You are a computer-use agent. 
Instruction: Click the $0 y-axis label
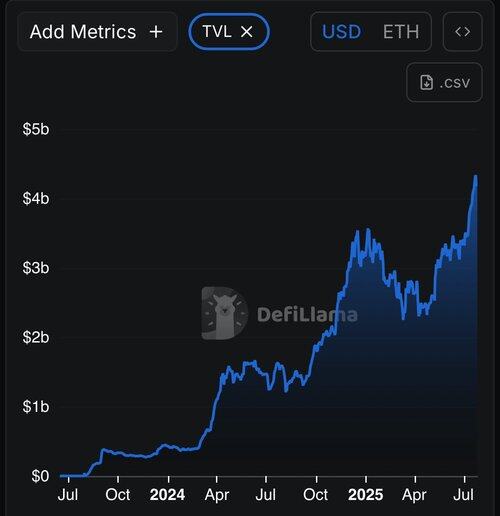[x=40, y=476]
